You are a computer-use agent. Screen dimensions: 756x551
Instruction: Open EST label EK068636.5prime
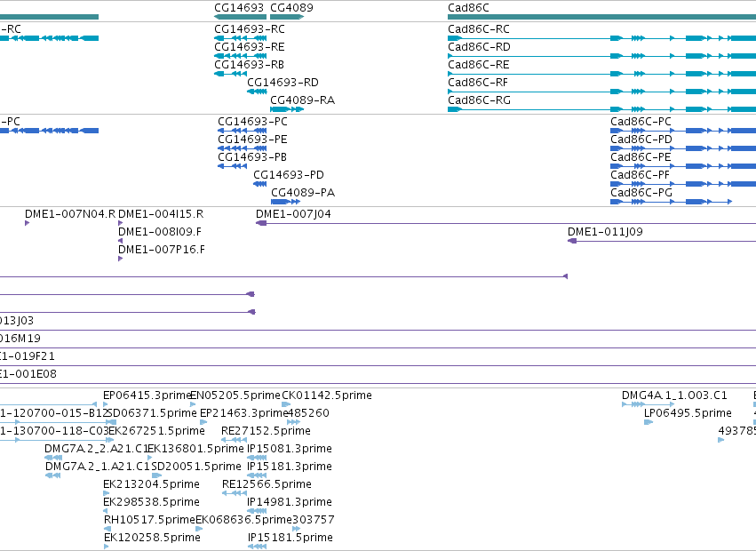point(243,521)
